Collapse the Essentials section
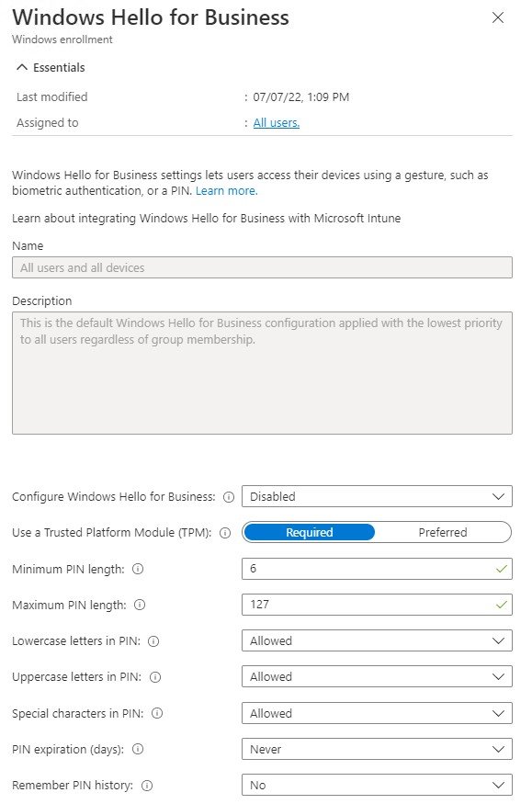 [51, 67]
